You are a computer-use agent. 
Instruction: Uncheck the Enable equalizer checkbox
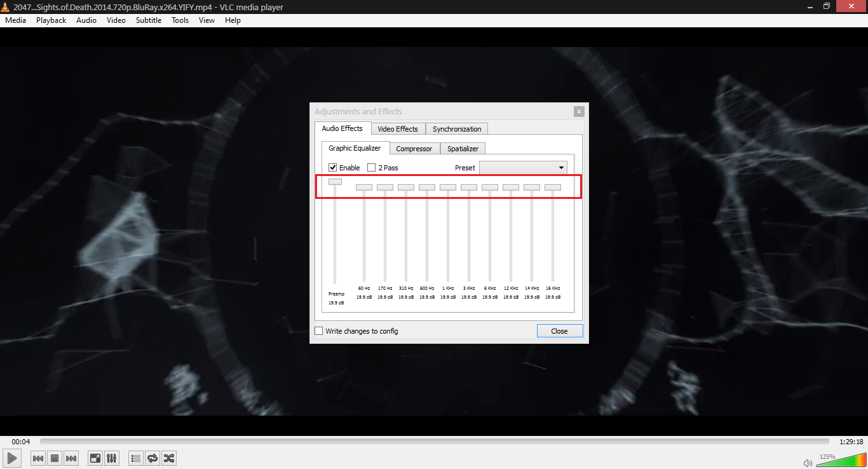[333, 167]
